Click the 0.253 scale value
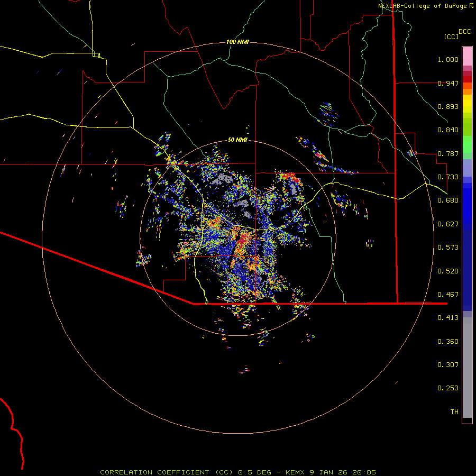476x476 pixels. (x=448, y=388)
